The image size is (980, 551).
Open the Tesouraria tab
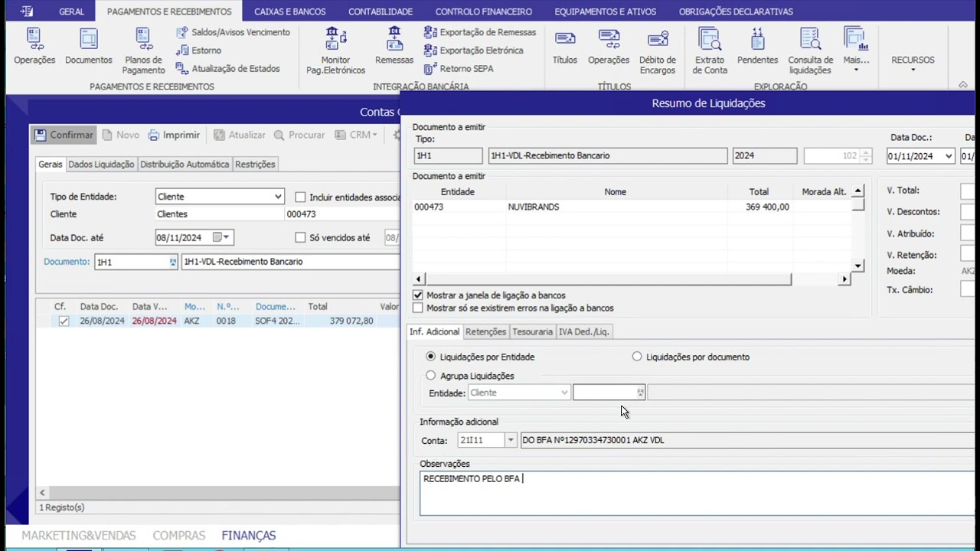tap(532, 331)
